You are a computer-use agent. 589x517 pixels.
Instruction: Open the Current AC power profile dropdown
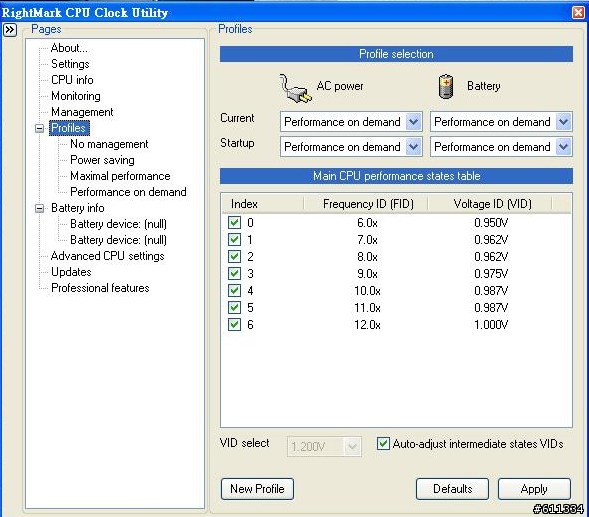[413, 122]
